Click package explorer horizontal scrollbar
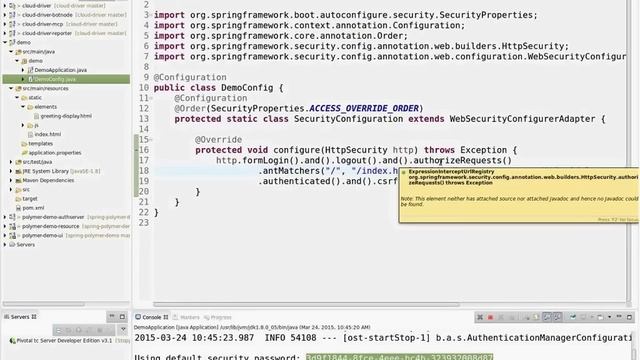Viewport: 640px width, 360px height. tap(44, 304)
